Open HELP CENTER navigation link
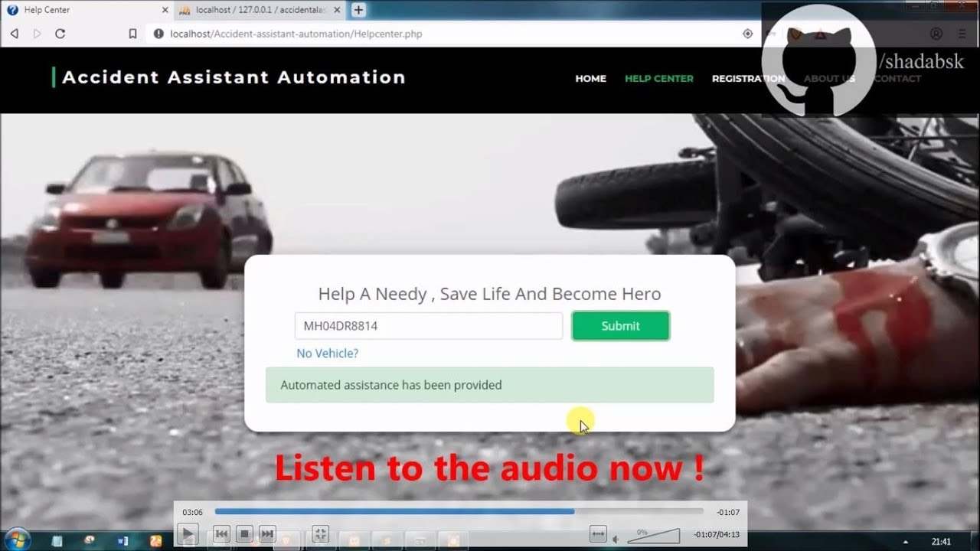This screenshot has height=551, width=980. pos(658,78)
